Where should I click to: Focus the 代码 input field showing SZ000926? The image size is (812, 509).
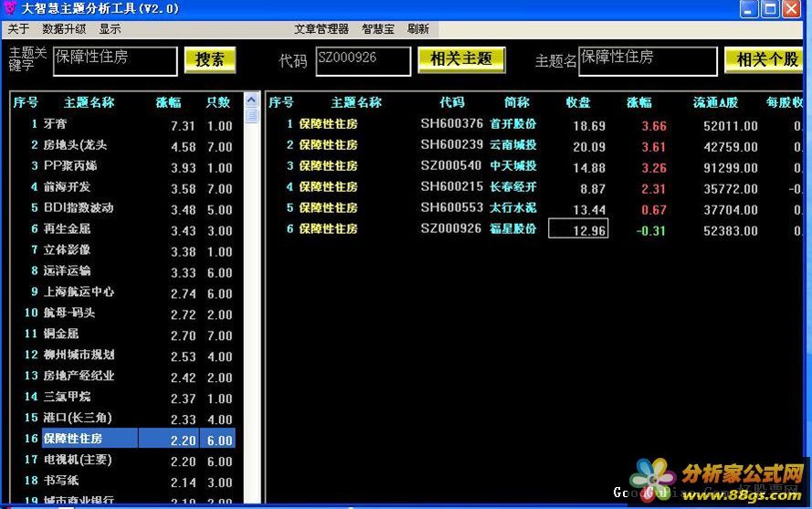pos(363,61)
